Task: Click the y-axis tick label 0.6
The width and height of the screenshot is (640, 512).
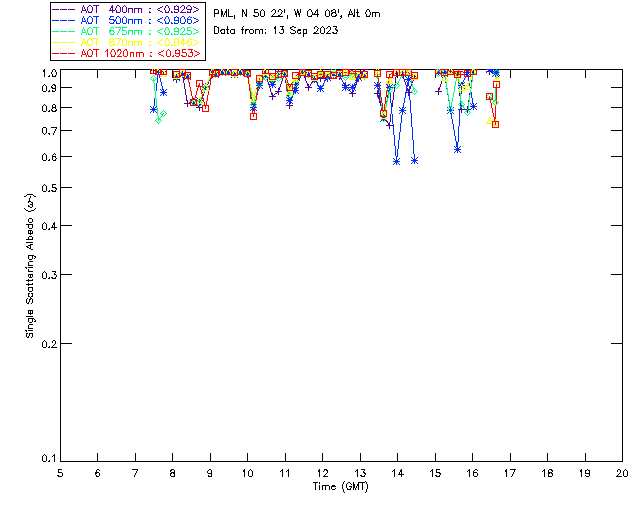Action: click(49, 157)
